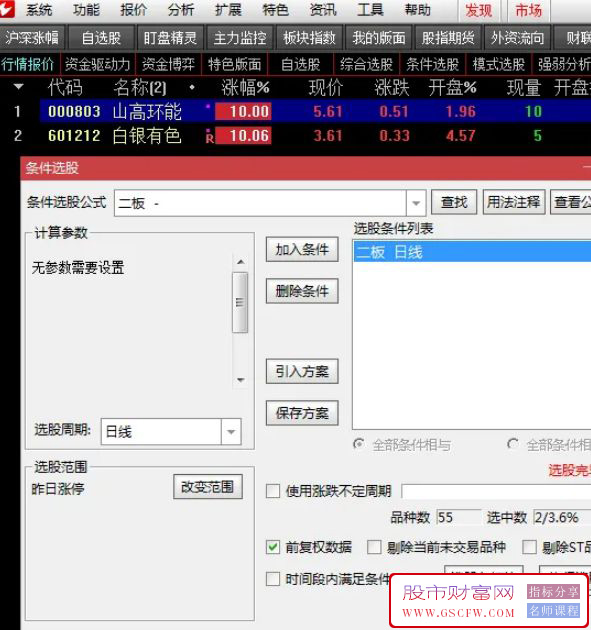Click the 删除条件 button
The height and width of the screenshot is (630, 591).
302,291
